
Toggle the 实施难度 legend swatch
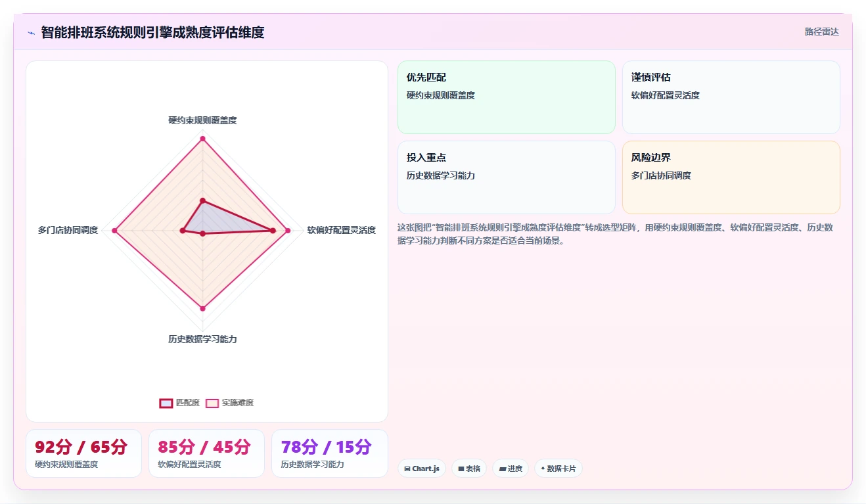tap(212, 403)
